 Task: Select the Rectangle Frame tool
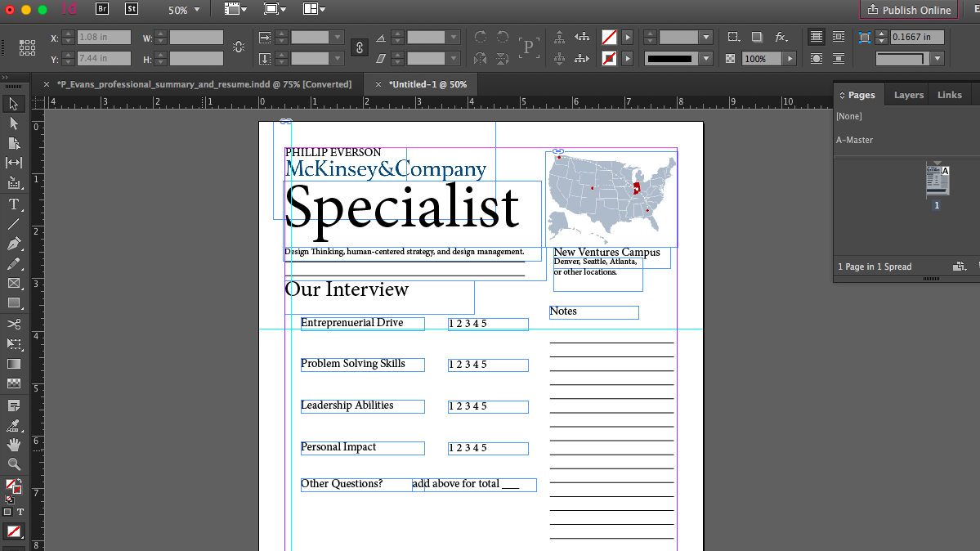[13, 284]
